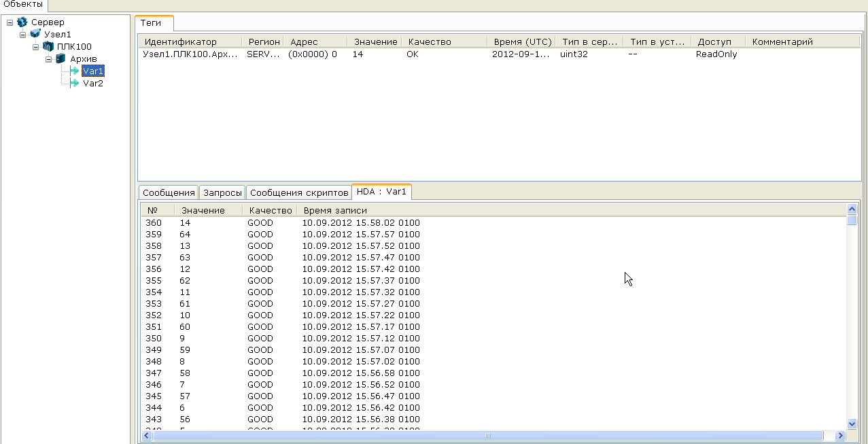Collapse the Архив tree node
Viewport: 868px width, 444px height.
pos(48,58)
